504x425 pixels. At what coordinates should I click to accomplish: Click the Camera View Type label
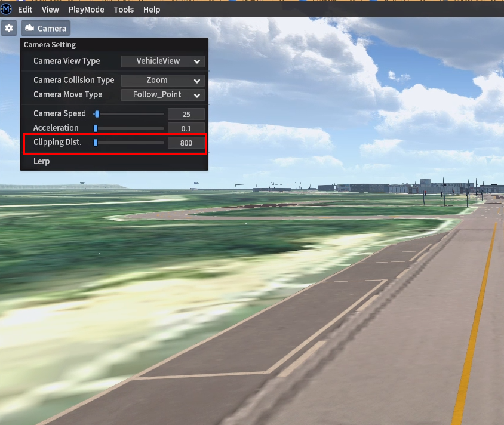pos(66,61)
